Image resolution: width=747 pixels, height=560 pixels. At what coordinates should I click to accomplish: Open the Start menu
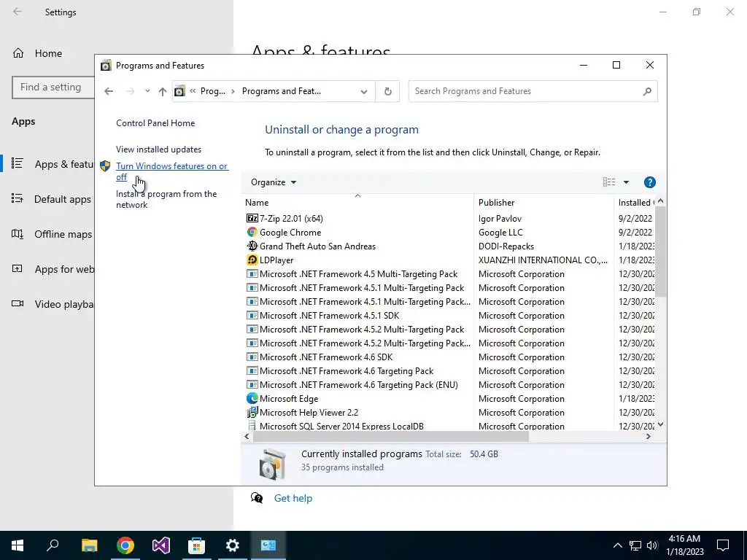tap(18, 545)
